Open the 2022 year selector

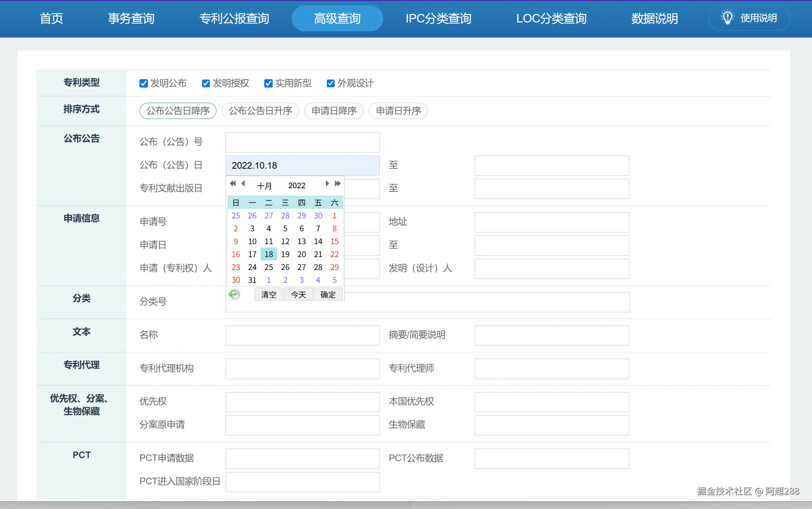coord(297,186)
